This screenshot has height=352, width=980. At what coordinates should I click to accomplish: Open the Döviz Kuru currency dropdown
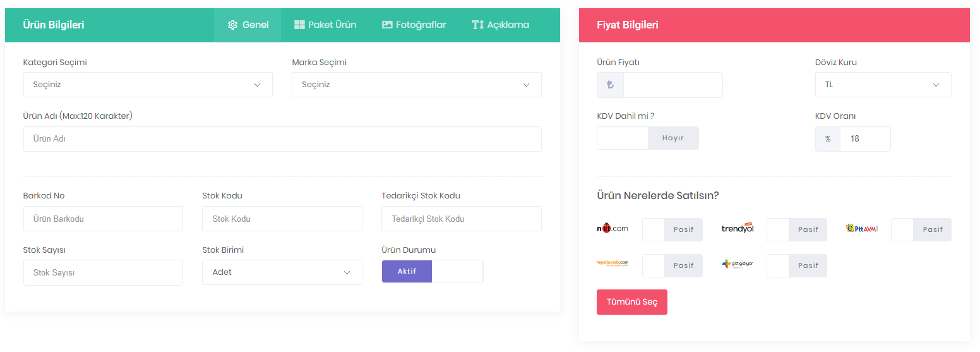coord(882,85)
